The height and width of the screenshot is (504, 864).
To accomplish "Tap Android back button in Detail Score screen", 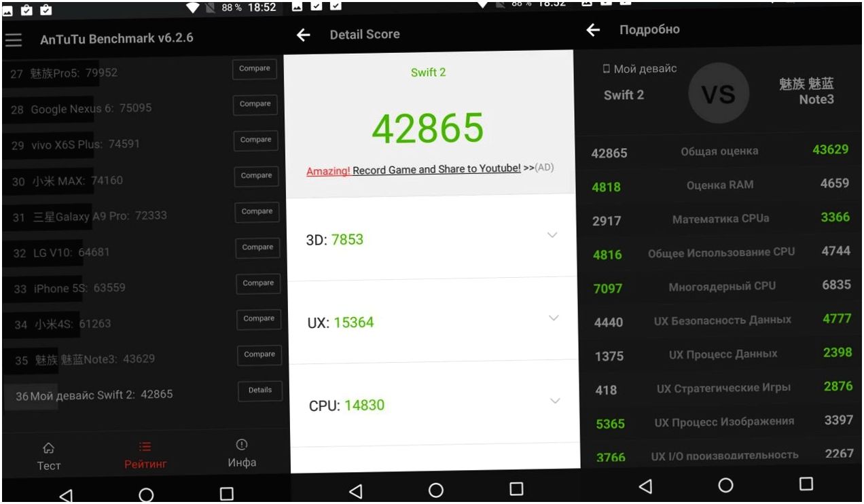I will 355,490.
